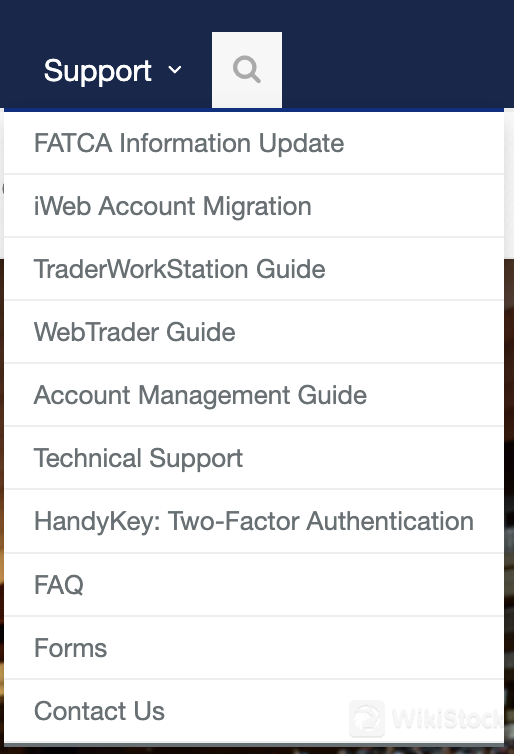The width and height of the screenshot is (514, 754).
Task: View the FAQ page
Action: pyautogui.click(x=254, y=585)
